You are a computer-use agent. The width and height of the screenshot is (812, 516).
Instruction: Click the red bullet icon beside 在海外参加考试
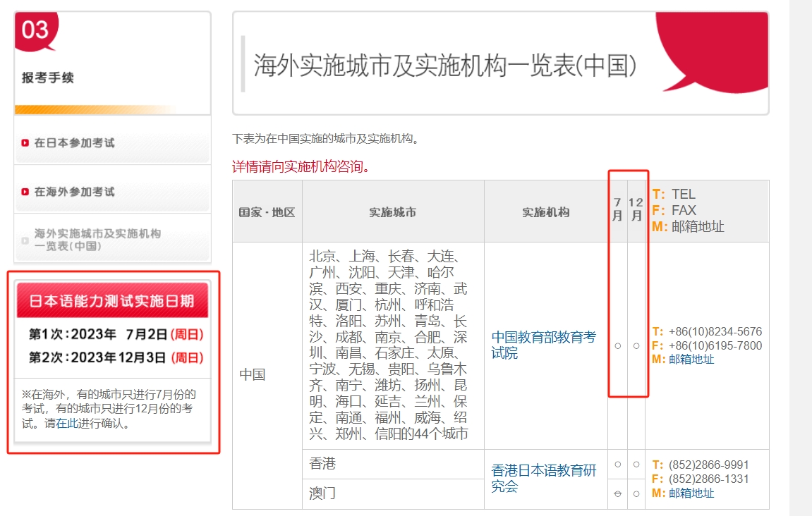click(25, 192)
